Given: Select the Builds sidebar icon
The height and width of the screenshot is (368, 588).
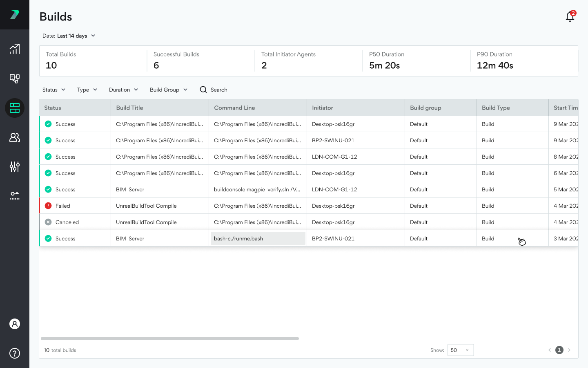Looking at the screenshot, I should [15, 108].
